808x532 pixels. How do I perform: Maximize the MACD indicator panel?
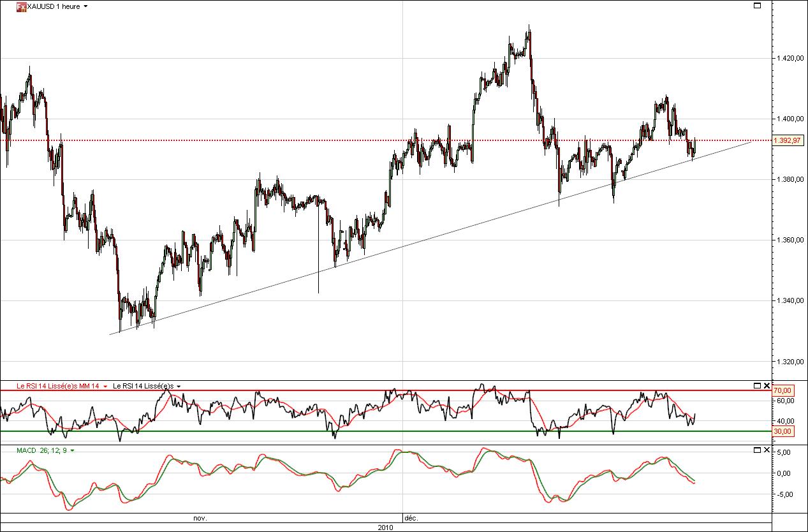(x=757, y=450)
